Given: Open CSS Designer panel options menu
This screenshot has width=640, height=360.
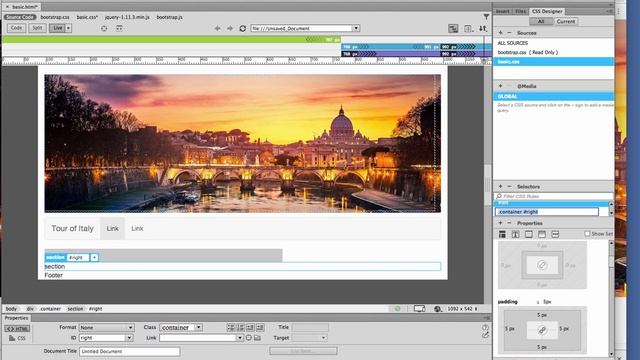Looking at the screenshot, I should pyautogui.click(x=609, y=11).
